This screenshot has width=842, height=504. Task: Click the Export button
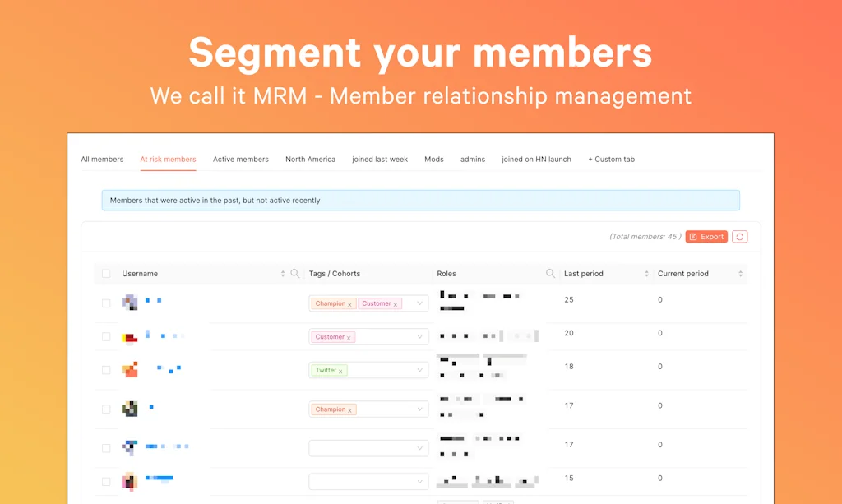(706, 237)
